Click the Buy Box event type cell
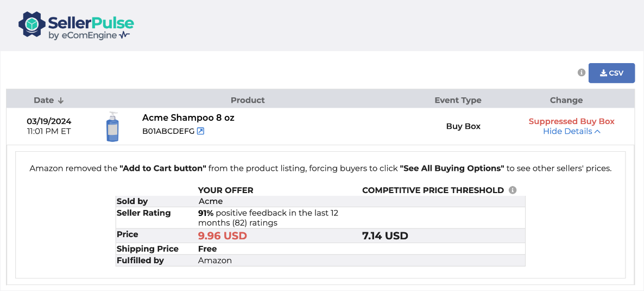This screenshot has height=291, width=644. coord(463,126)
